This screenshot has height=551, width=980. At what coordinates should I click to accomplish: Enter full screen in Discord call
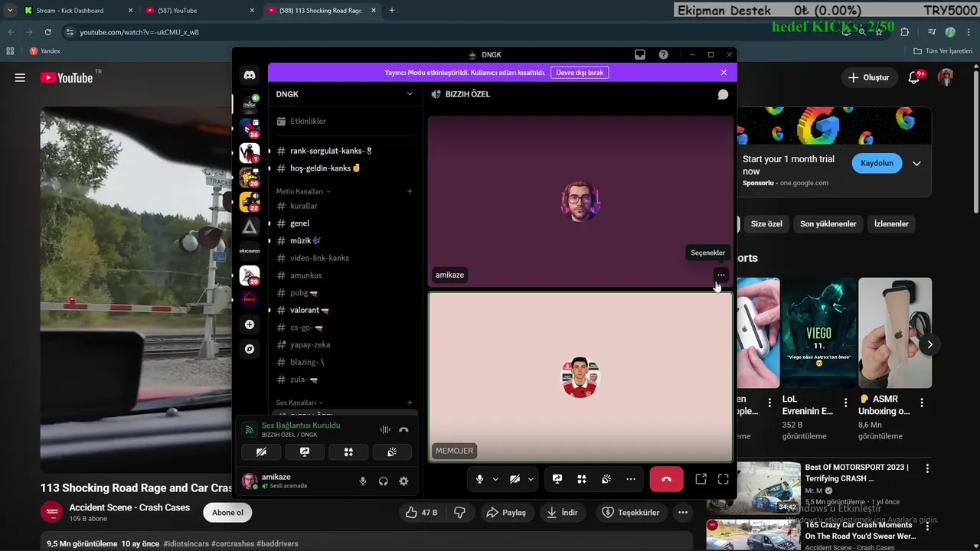tap(724, 479)
